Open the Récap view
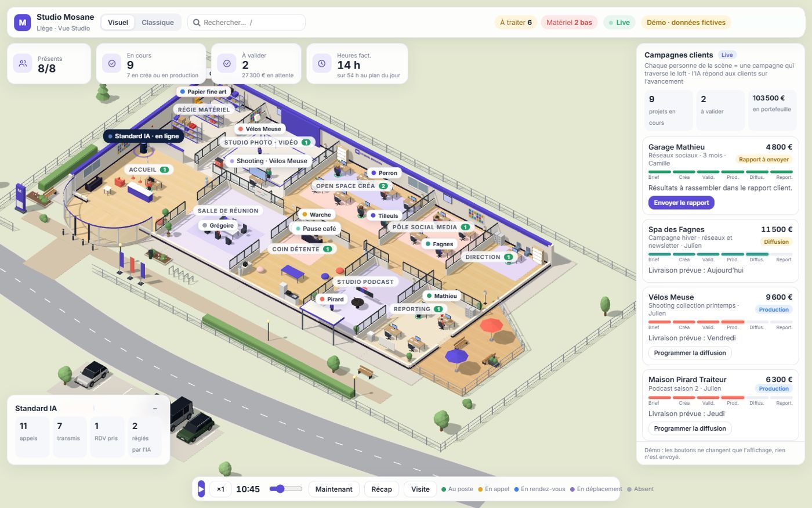 click(x=382, y=489)
